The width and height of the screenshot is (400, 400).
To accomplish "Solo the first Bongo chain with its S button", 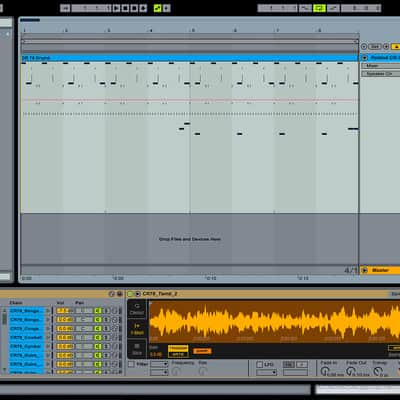I will [105, 311].
